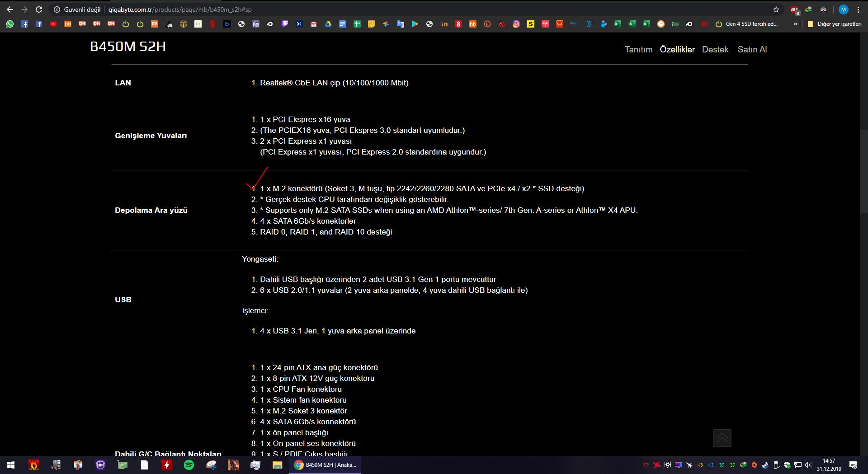Click the Gerçek destek CPU note line
Viewport: 868px width, 474px height.
coord(354,200)
